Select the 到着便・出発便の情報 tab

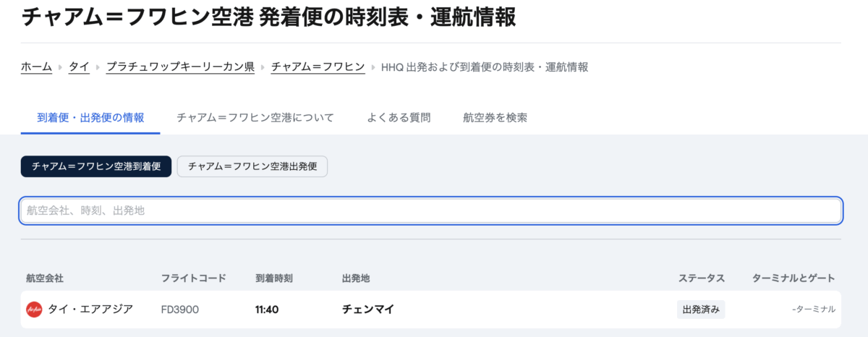coord(90,117)
